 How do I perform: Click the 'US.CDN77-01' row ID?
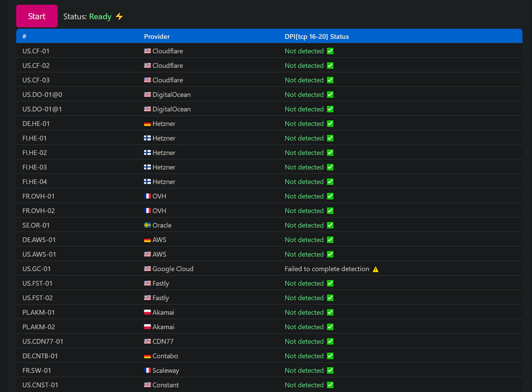pyautogui.click(x=43, y=341)
